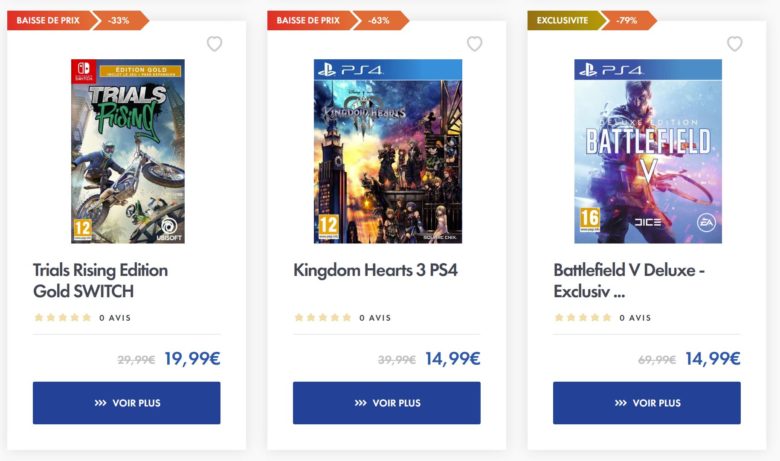Open Trials Rising Edition Gold cover image
This screenshot has width=780, height=461.
[x=127, y=151]
